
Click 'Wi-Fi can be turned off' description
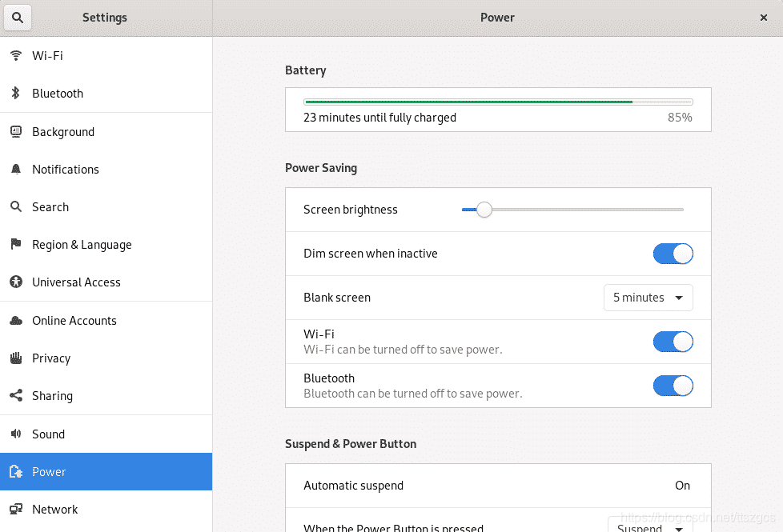[403, 350]
